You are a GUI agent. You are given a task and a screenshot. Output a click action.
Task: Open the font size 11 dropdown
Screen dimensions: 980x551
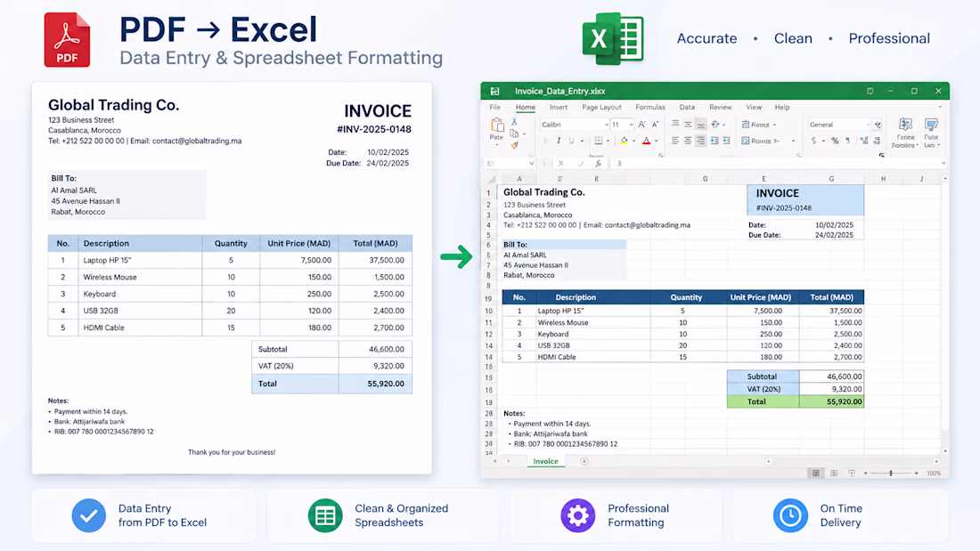631,125
